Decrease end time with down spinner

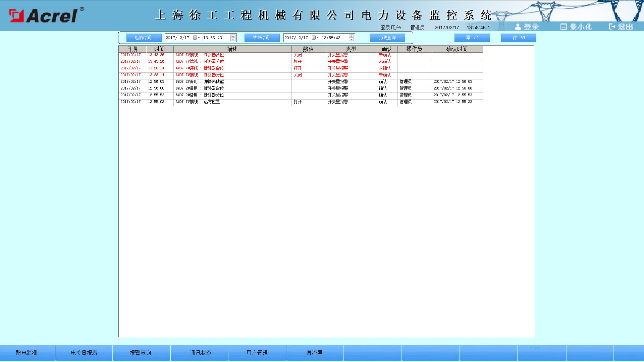pos(351,40)
